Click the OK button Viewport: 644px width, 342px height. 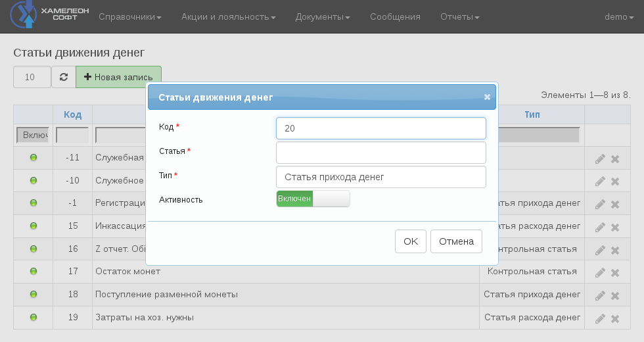pyautogui.click(x=411, y=241)
